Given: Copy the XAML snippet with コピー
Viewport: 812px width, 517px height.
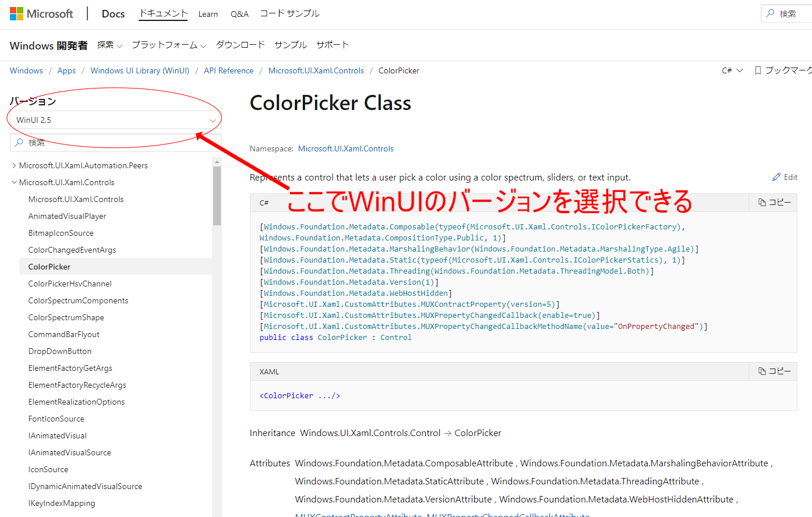Looking at the screenshot, I should [774, 371].
